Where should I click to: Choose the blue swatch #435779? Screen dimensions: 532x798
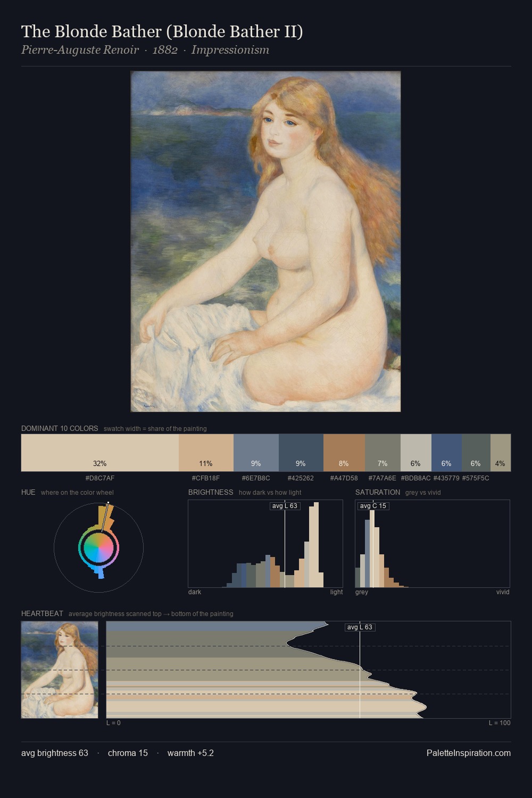point(446,453)
